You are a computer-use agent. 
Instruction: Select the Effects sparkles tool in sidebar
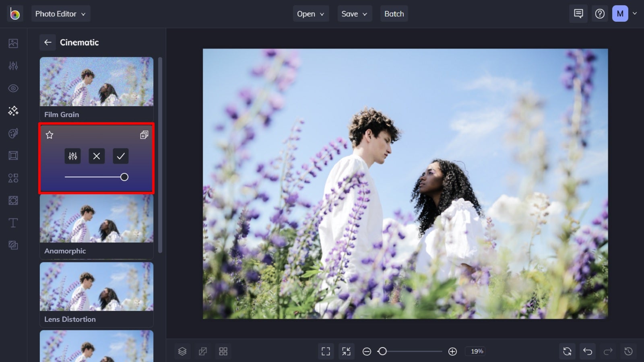13,111
